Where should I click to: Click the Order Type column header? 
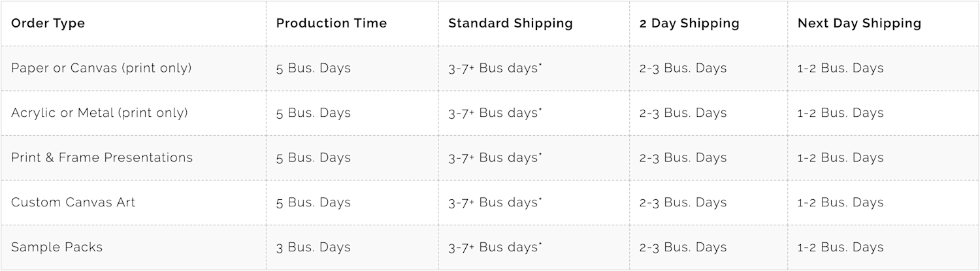click(48, 24)
